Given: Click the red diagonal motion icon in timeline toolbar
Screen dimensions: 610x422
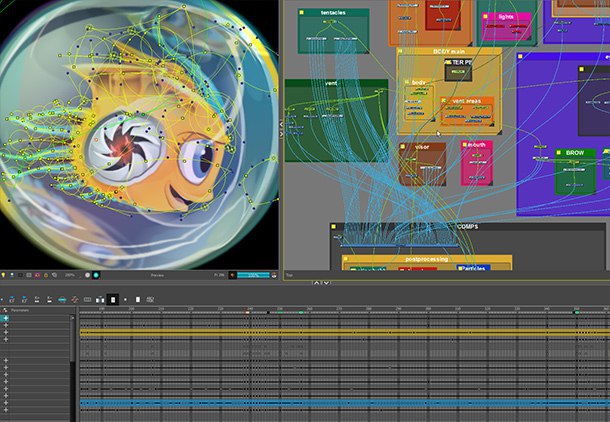Looking at the screenshot, I should click(75, 299).
